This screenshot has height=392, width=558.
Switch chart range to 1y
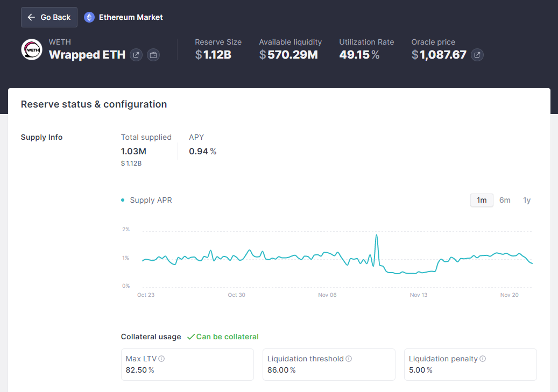(527, 200)
